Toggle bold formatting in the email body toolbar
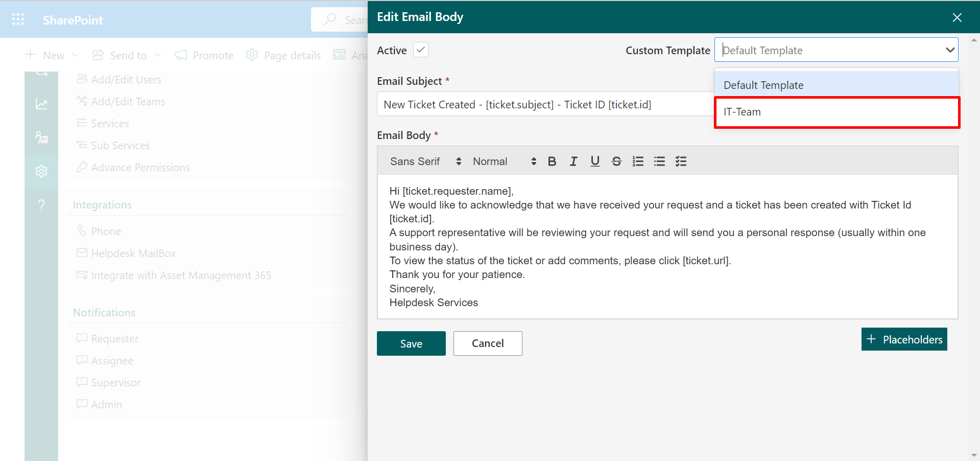This screenshot has height=461, width=980. tap(552, 162)
